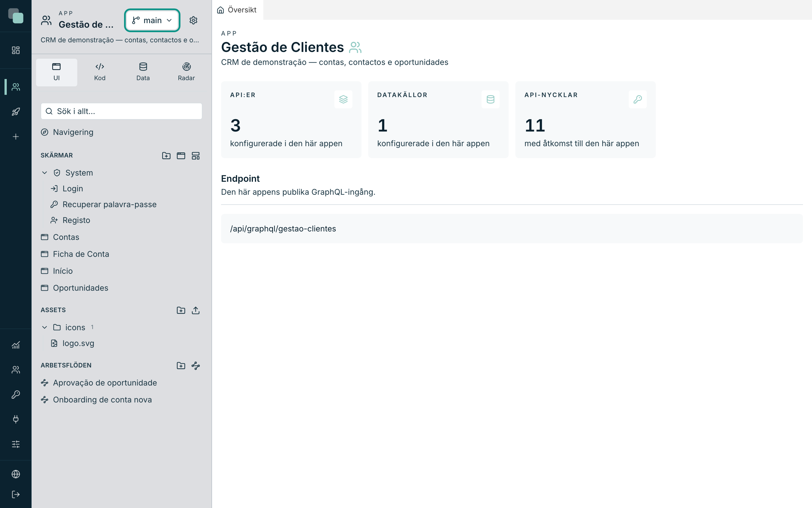Click the Endpoint section heading
Screen dimensions: 812x508
point(240,179)
